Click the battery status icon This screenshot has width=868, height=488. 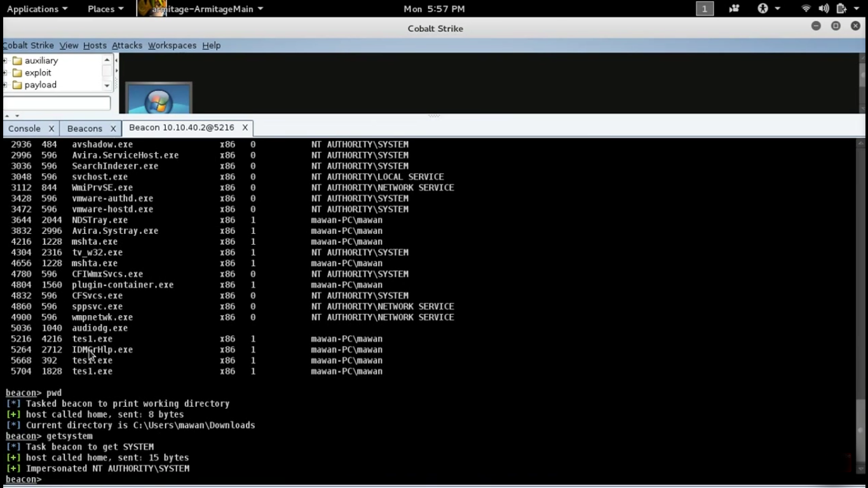(841, 9)
